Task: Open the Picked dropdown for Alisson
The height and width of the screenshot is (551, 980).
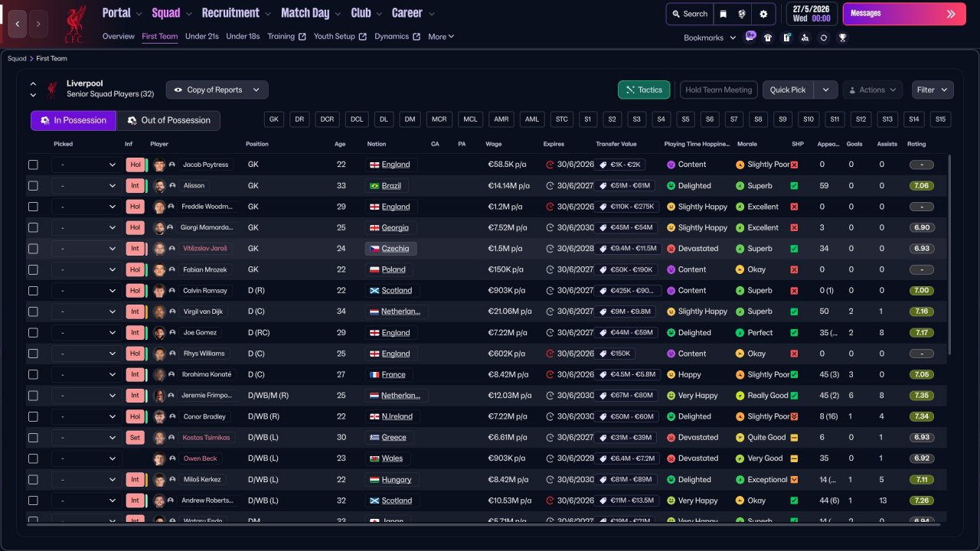Action: pos(85,186)
